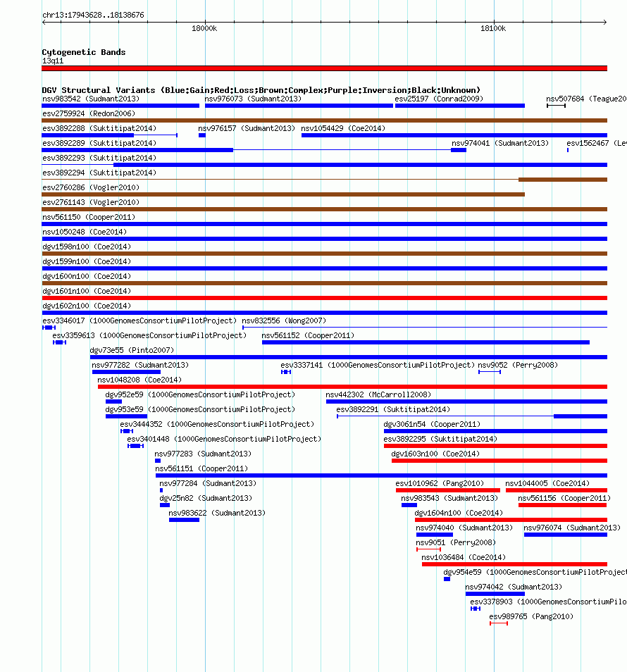Select dgv1599n100 (Coe2014) label
Screen dimensions: 627x672
(87, 261)
